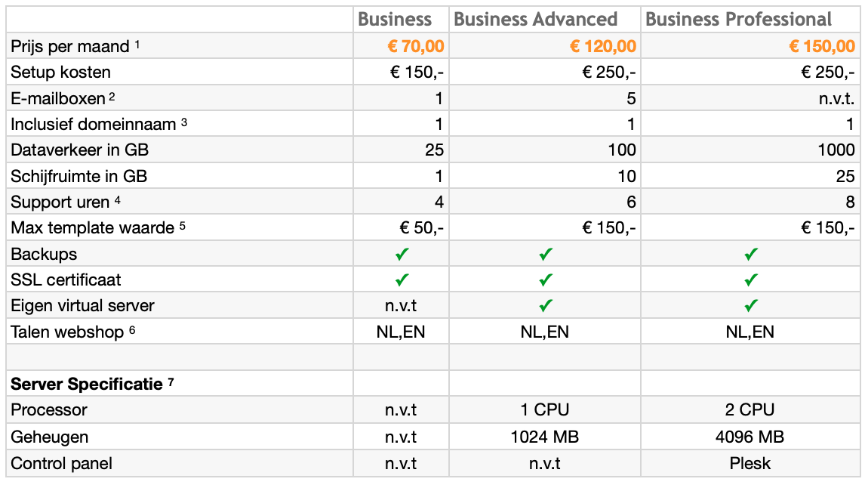Click the 4096 MB Geheugen cell
Screen dimensions: 868x485
pyautogui.click(x=750, y=436)
